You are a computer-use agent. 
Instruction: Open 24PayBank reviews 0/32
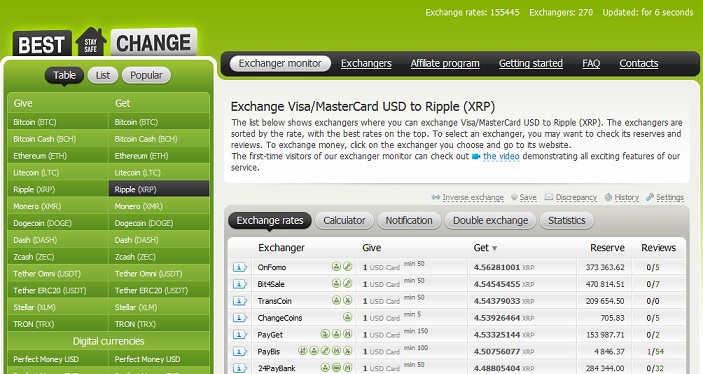[x=655, y=368]
